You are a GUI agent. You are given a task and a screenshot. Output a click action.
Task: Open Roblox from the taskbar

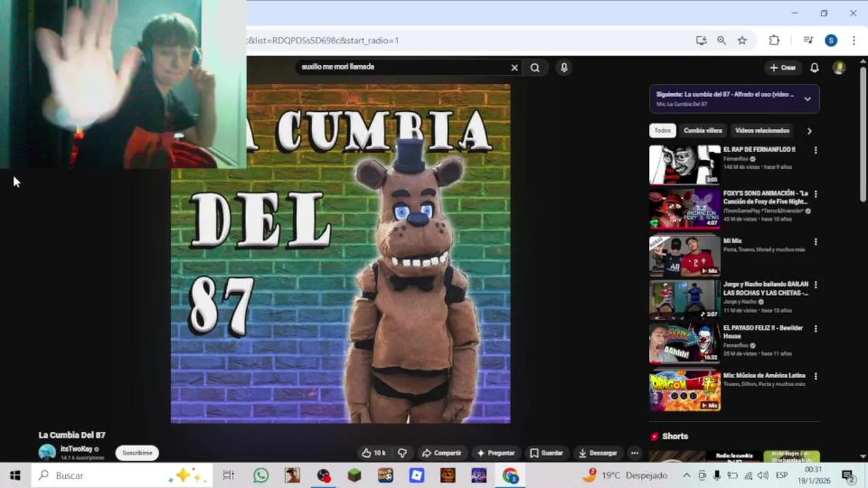(417, 476)
